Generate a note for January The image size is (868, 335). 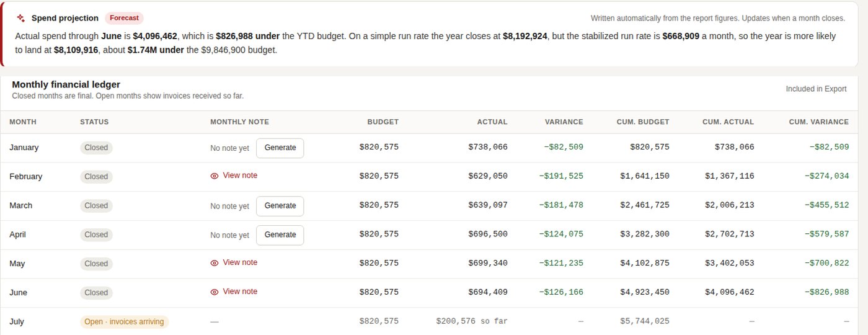(x=280, y=148)
